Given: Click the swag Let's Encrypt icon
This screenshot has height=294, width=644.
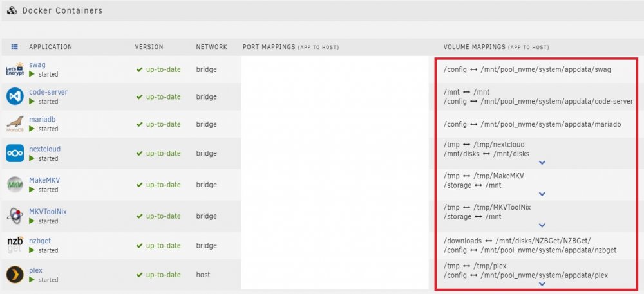Looking at the screenshot, I should pos(15,69).
